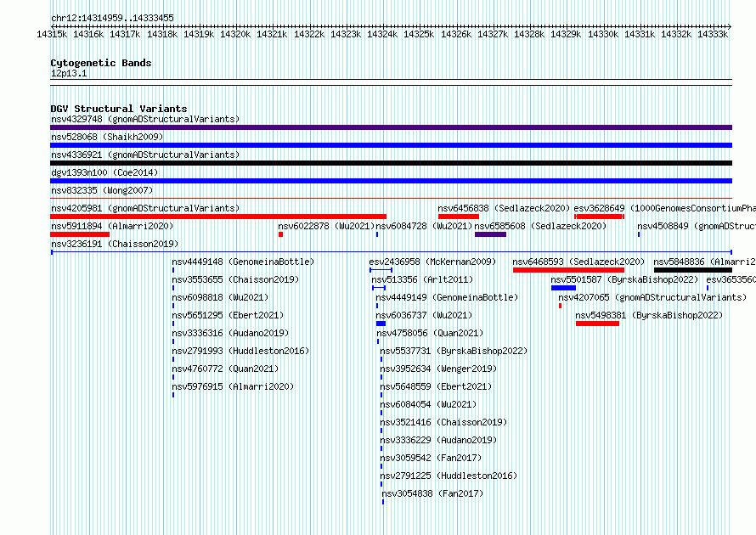Open nsv3059542 (Fan2017) variant label
The width and height of the screenshot is (756, 535).
(x=431, y=458)
